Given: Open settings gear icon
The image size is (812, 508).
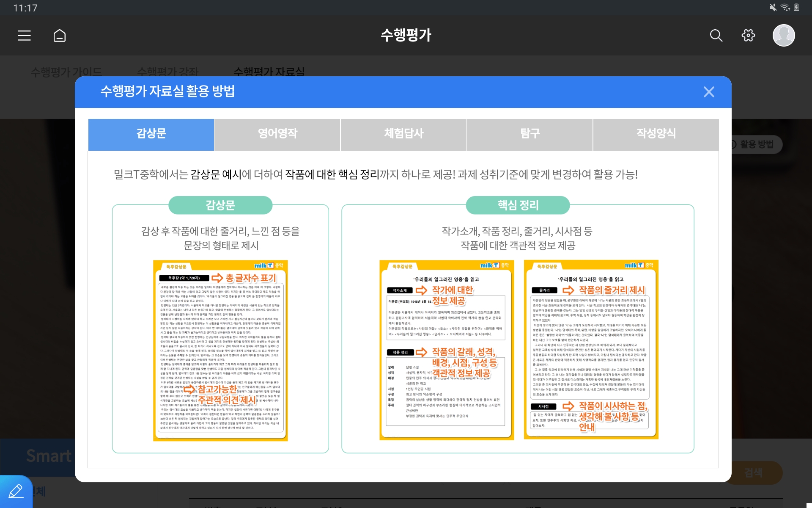Looking at the screenshot, I should 748,36.
